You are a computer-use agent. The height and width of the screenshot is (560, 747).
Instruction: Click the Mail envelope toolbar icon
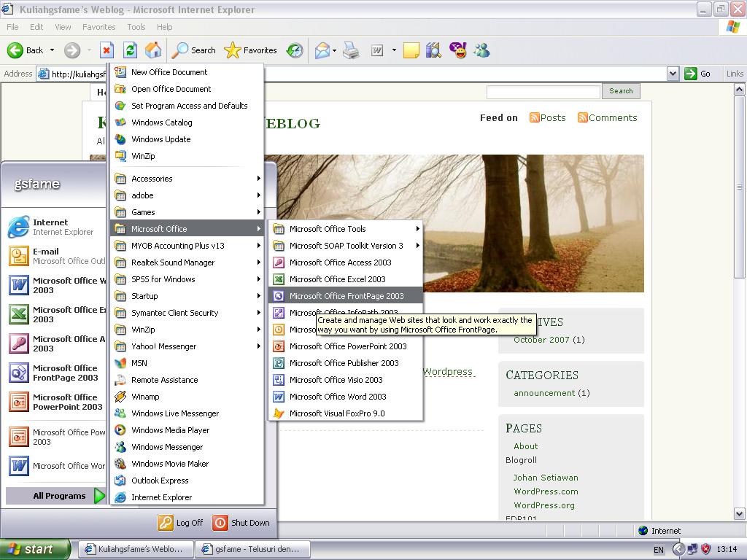click(x=322, y=50)
